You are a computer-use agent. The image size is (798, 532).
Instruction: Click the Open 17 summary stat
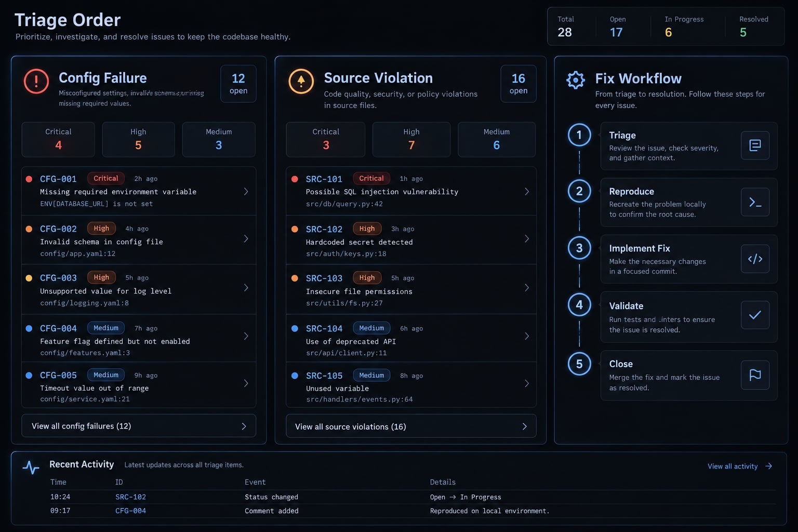[x=618, y=26]
